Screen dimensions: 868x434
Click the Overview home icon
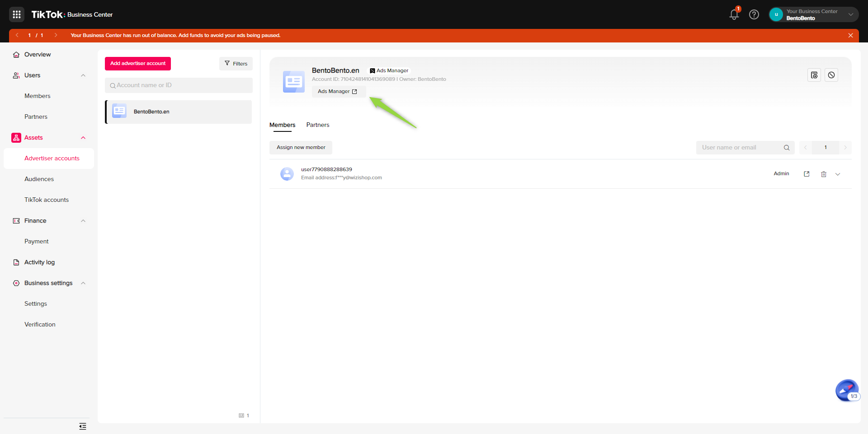coord(16,55)
